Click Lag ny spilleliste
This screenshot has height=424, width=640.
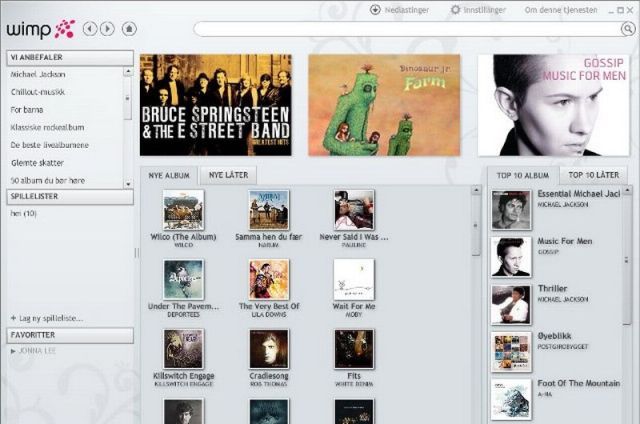[x=47, y=318]
